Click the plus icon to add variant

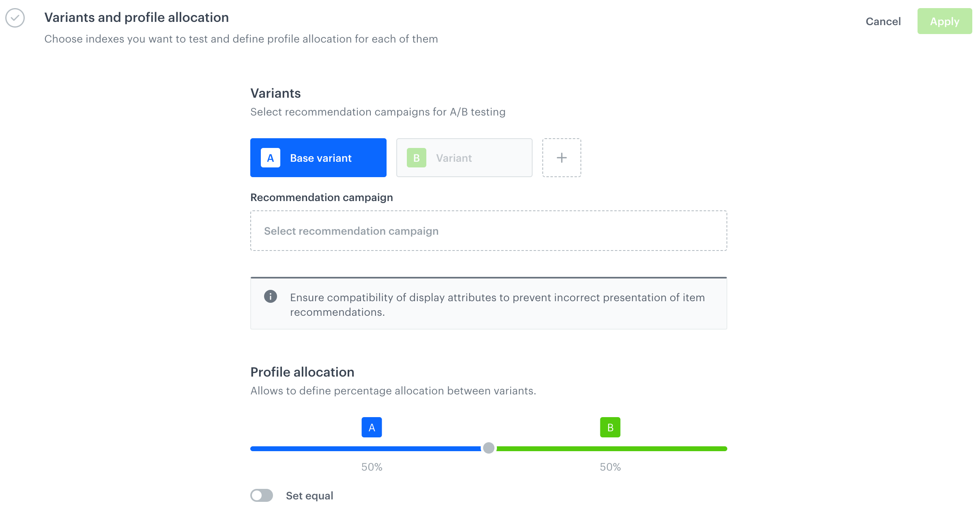click(x=561, y=158)
